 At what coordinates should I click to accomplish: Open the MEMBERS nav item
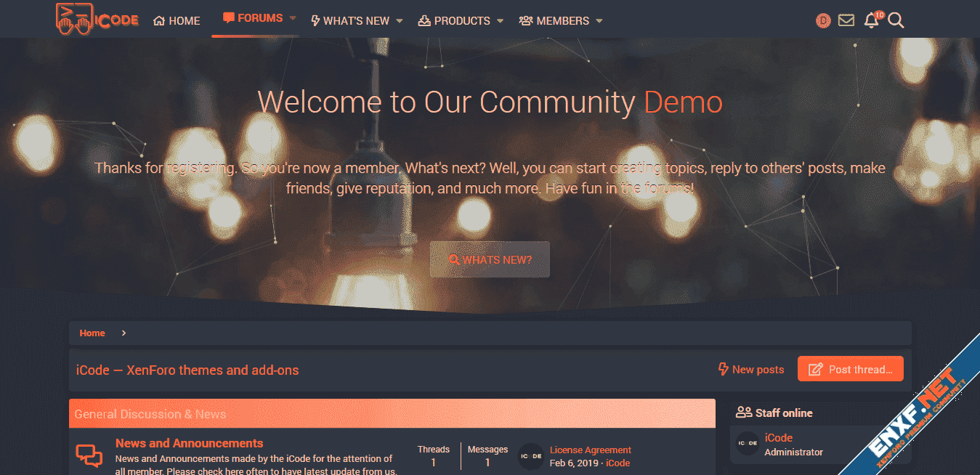[554, 21]
